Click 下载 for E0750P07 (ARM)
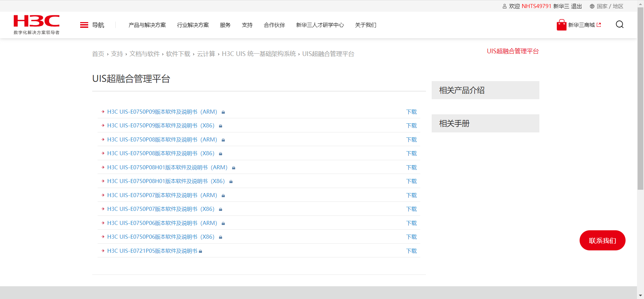Screen dimensions: 644x299 [x=411, y=195]
